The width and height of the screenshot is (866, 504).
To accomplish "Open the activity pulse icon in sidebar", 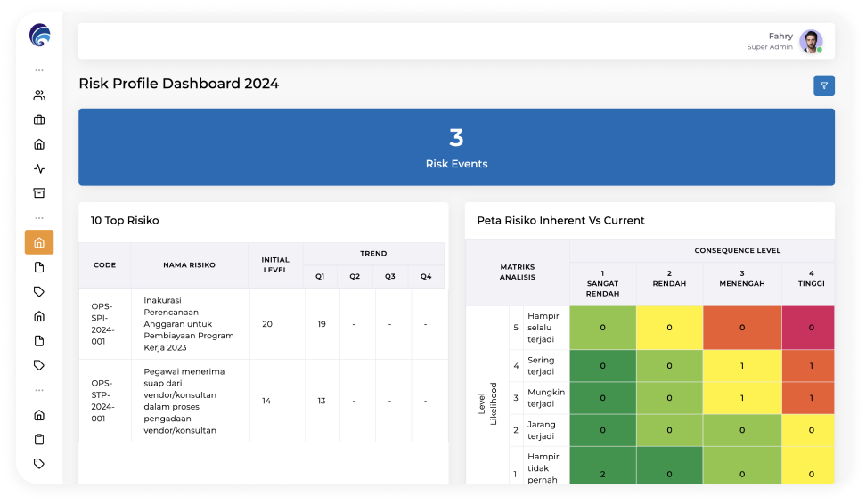I will click(x=39, y=168).
